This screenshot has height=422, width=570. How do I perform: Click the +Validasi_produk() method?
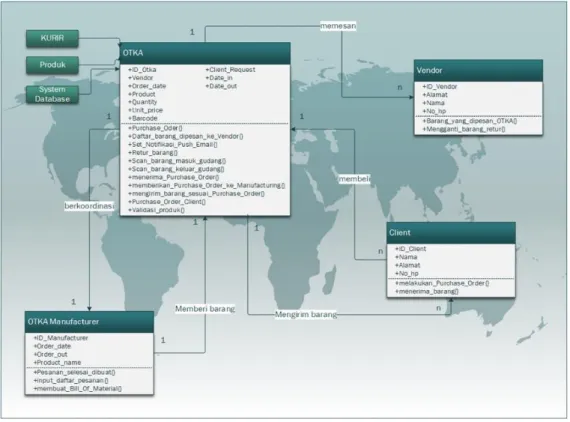tap(156, 210)
